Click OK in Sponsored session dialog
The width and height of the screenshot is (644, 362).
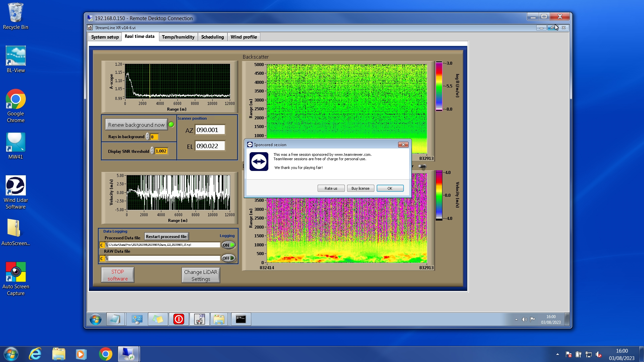point(390,188)
